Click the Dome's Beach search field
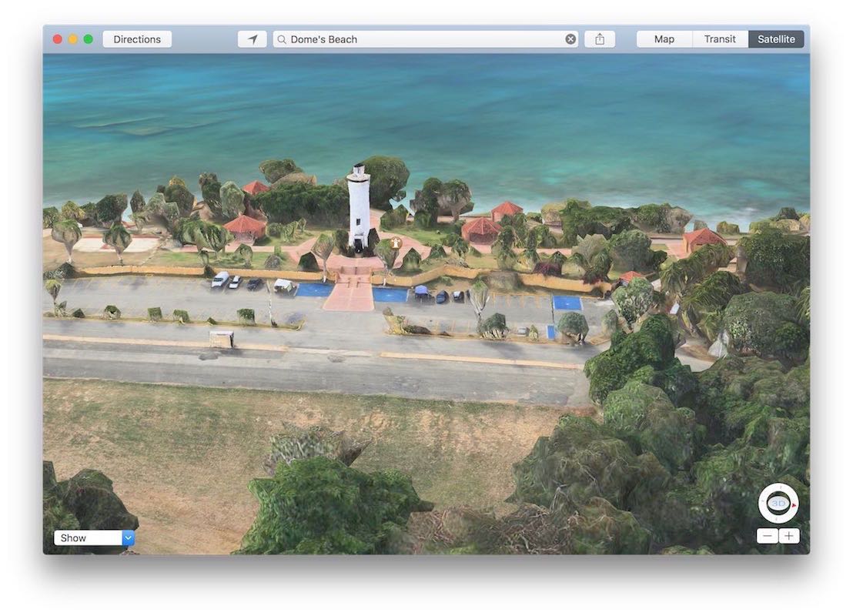The width and height of the screenshot is (853, 616). tap(426, 39)
